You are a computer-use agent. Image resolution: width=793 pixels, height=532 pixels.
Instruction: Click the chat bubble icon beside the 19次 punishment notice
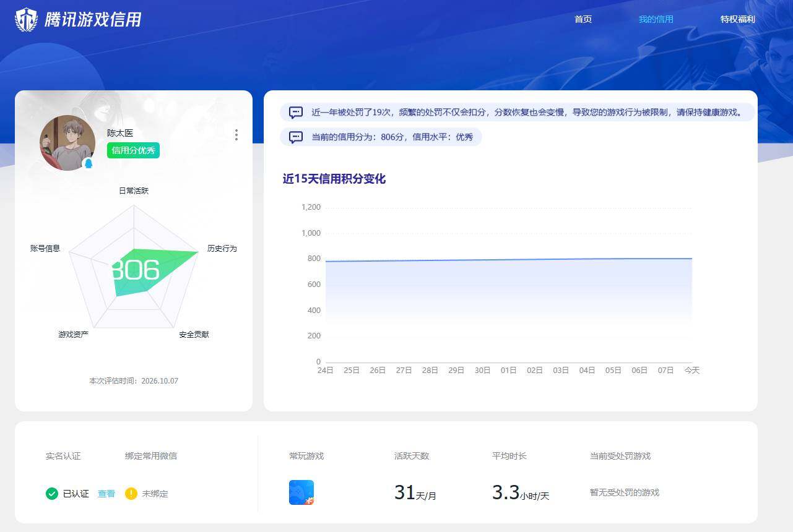(x=296, y=113)
